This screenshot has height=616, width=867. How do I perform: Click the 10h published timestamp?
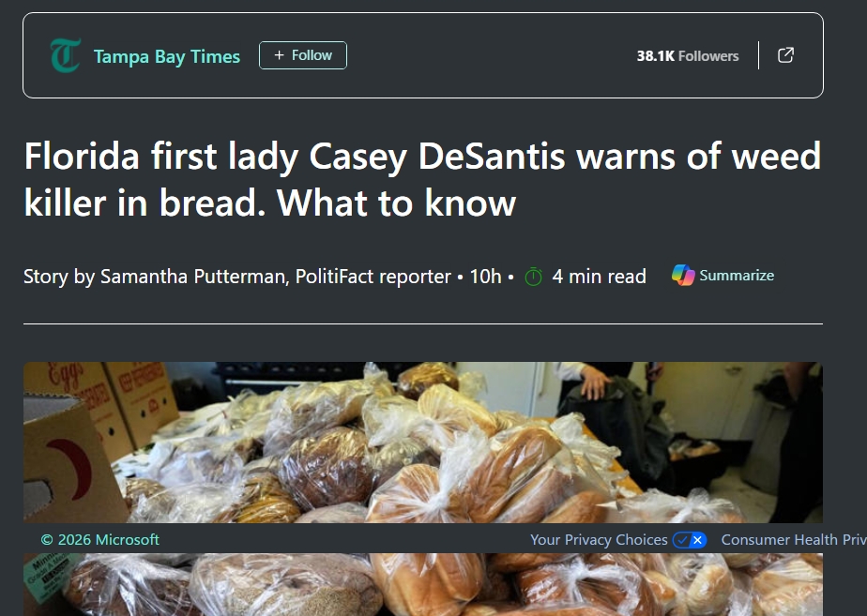(x=485, y=277)
